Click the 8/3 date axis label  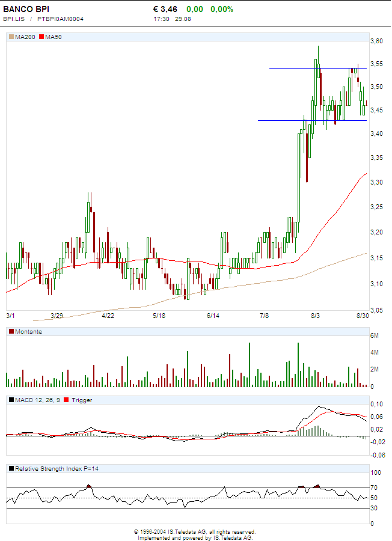[315, 316]
